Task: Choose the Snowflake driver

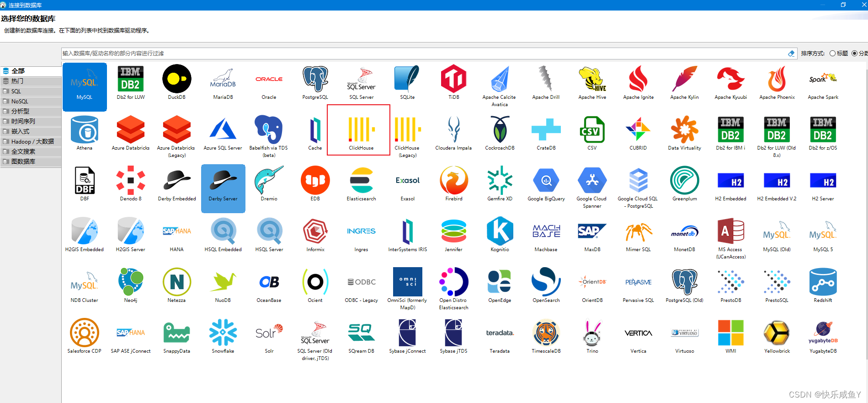Action: (x=223, y=337)
